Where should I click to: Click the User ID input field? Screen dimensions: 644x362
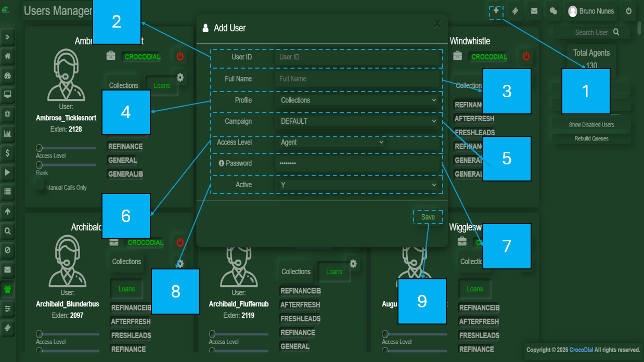358,57
